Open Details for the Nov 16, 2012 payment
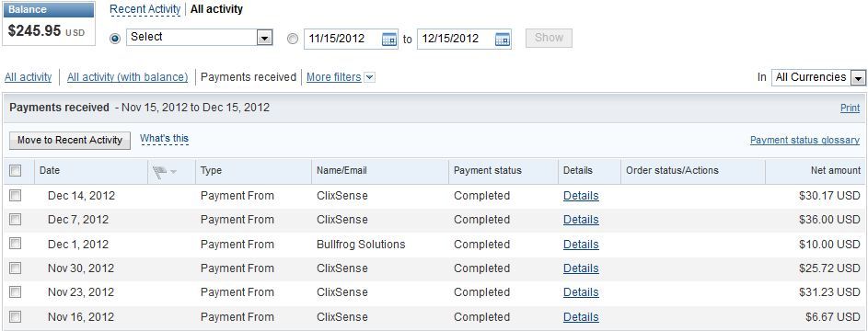This screenshot has width=868, height=331. (581, 317)
